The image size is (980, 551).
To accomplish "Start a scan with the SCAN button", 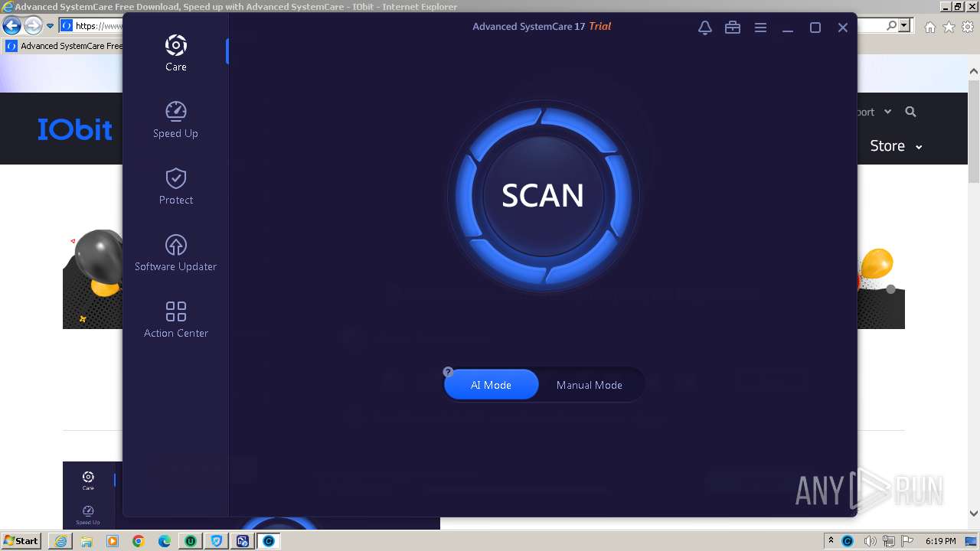I will (x=543, y=196).
